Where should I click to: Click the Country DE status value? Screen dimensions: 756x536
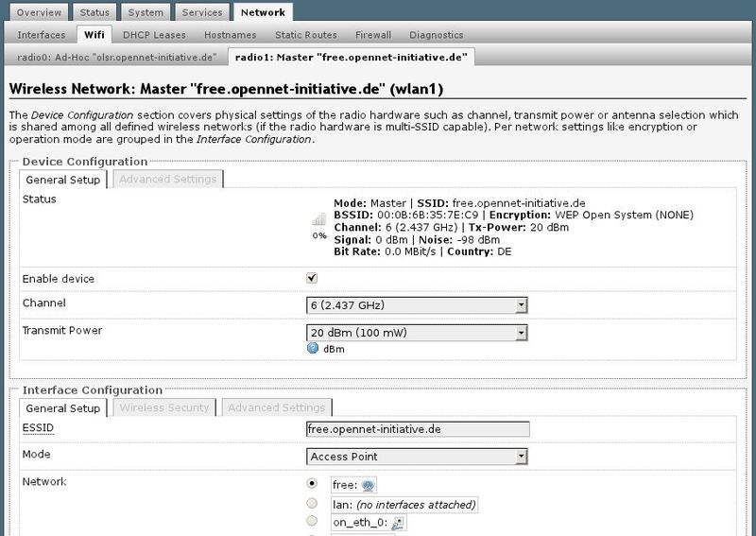point(505,251)
